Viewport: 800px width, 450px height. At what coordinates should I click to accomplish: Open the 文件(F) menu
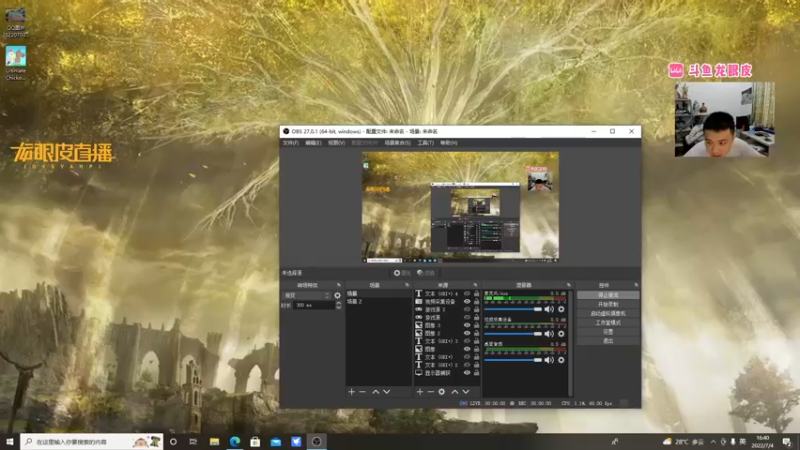coord(290,143)
